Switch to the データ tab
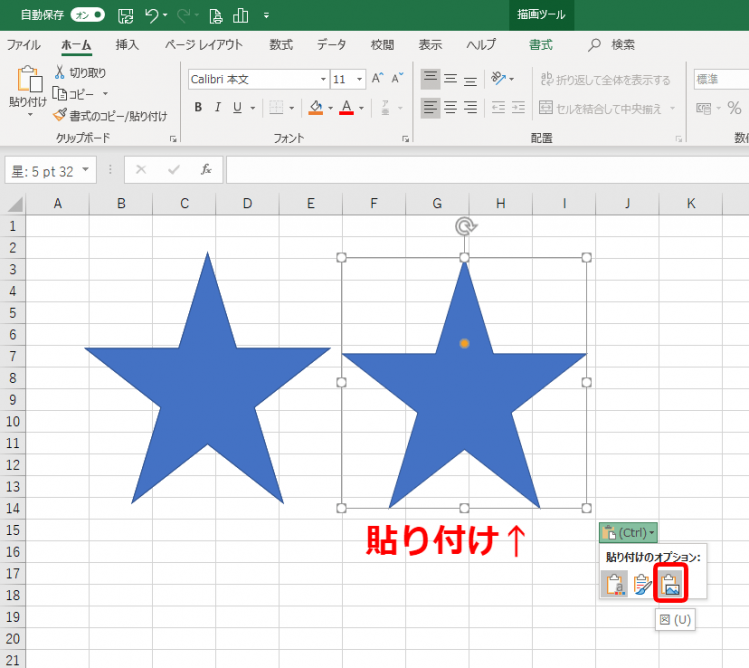The image size is (749, 668). 332,45
